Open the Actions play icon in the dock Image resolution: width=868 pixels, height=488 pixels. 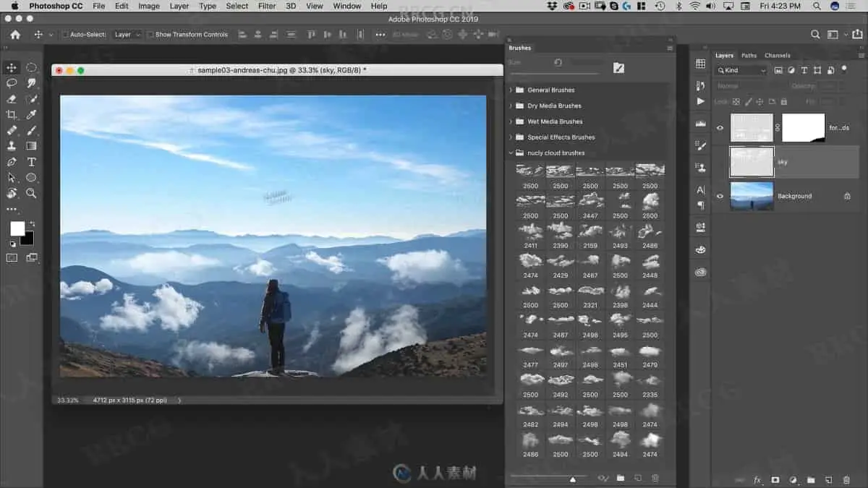point(700,102)
